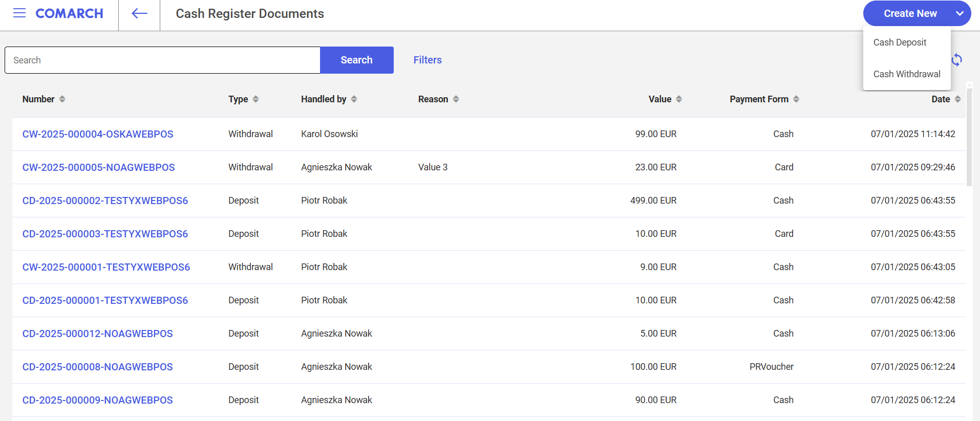Image resolution: width=980 pixels, height=421 pixels.
Task: Open the Filters panel
Action: (427, 60)
